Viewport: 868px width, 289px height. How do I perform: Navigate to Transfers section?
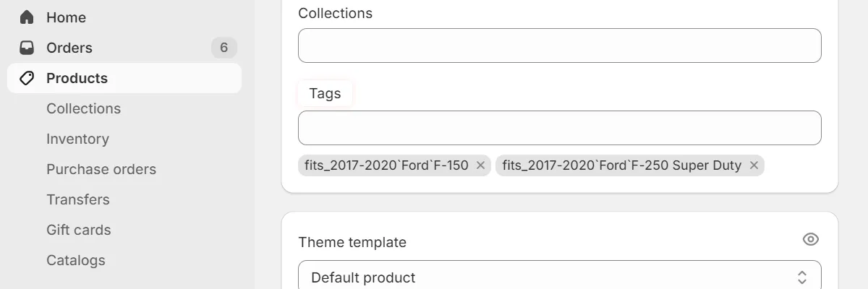78,199
